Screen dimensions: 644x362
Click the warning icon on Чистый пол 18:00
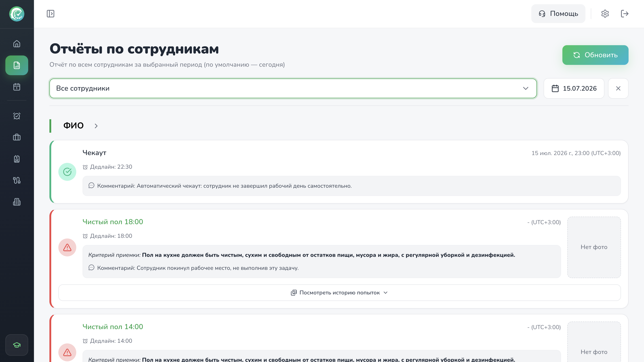click(x=67, y=247)
